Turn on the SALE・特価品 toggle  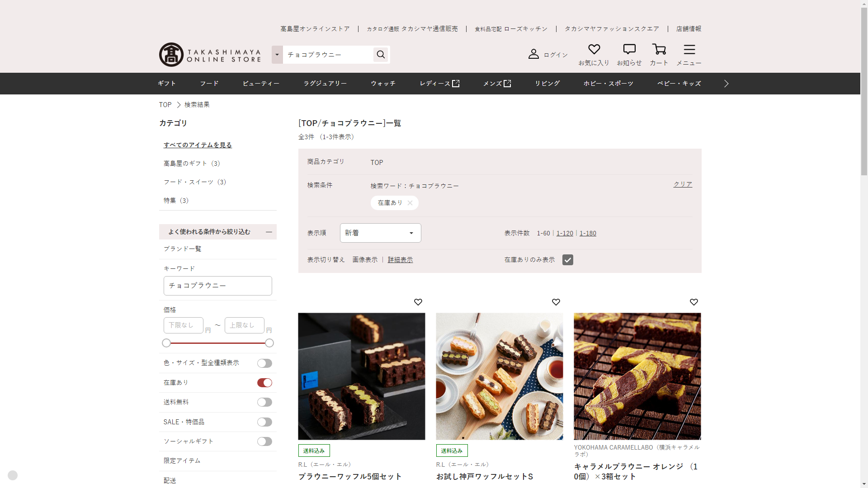pyautogui.click(x=264, y=422)
